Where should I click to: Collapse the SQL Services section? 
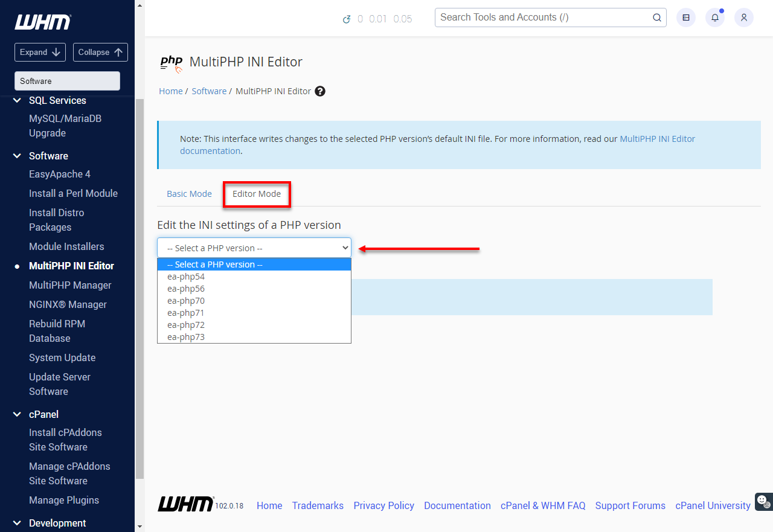point(16,100)
